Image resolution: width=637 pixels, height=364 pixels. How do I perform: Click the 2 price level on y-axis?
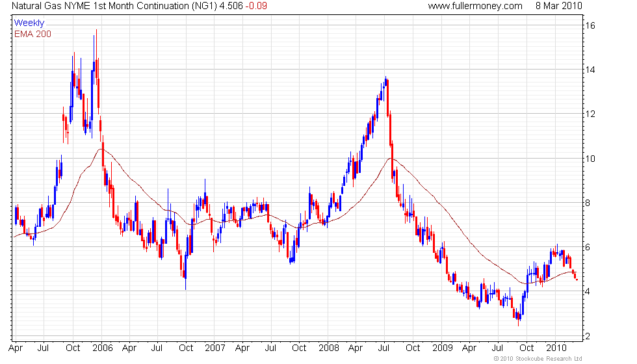[x=588, y=337]
